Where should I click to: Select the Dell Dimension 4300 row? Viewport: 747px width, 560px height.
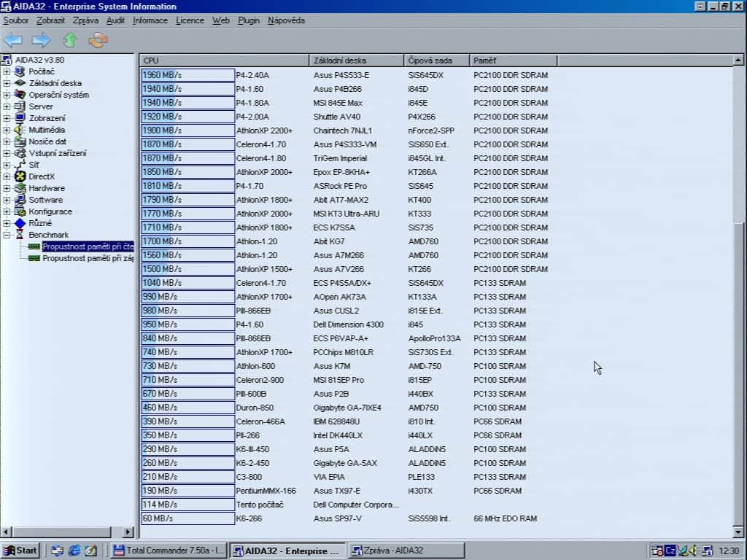(334, 324)
